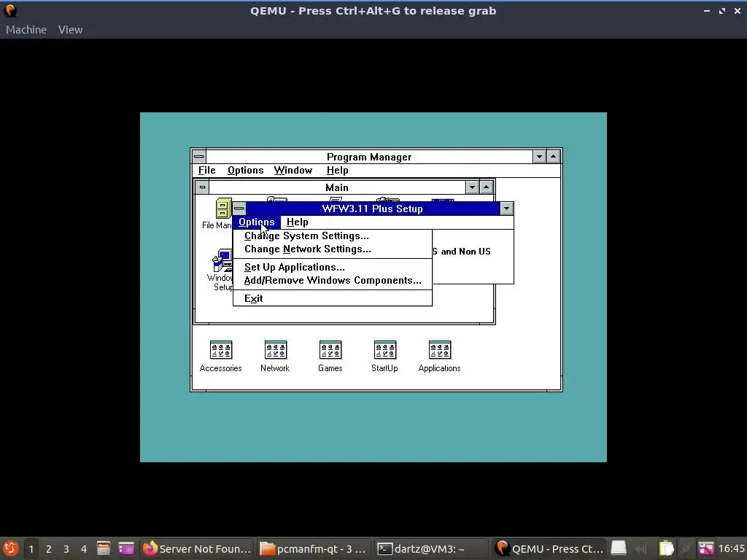Open Main group control-menu box
Screen dimensions: 747x560
(202, 187)
